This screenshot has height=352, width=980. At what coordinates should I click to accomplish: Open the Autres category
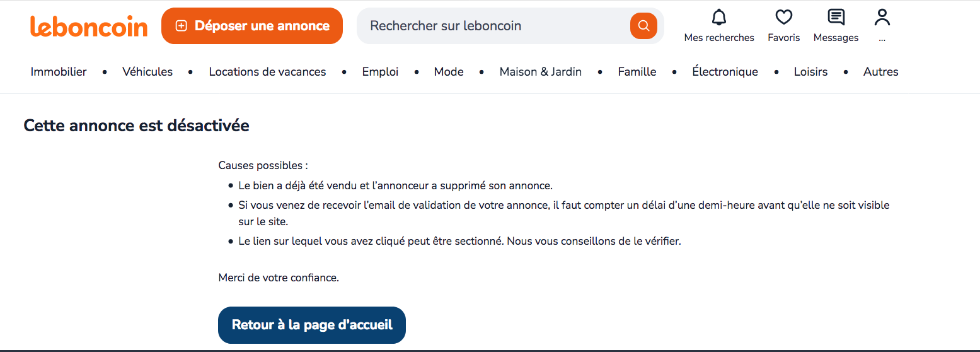(880, 72)
